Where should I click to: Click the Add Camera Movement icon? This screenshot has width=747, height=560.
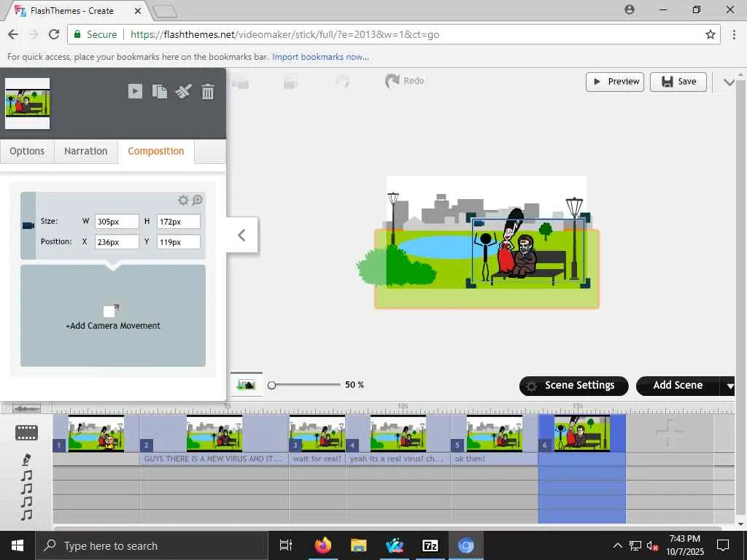click(111, 311)
